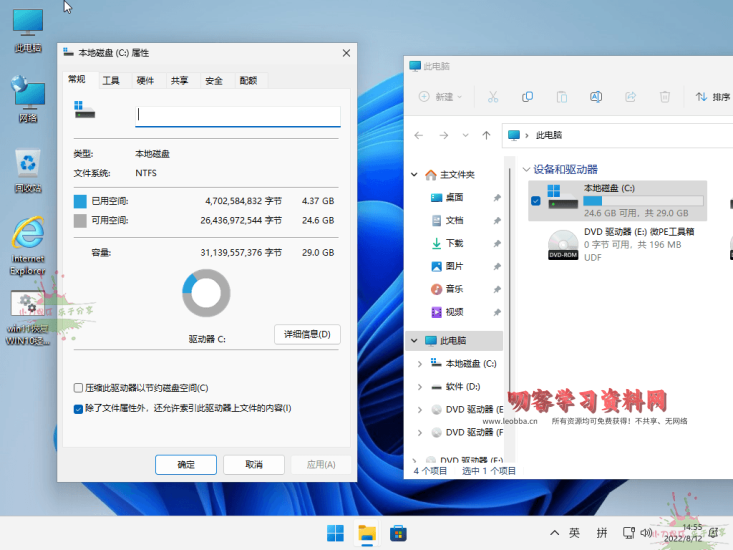Click the 应用(A) button
The image size is (733, 550).
coord(321,464)
